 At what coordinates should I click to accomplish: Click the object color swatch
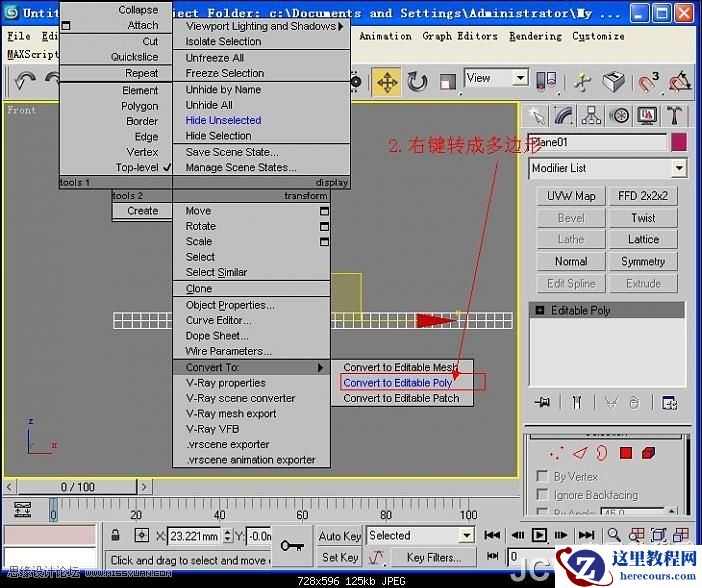click(679, 142)
